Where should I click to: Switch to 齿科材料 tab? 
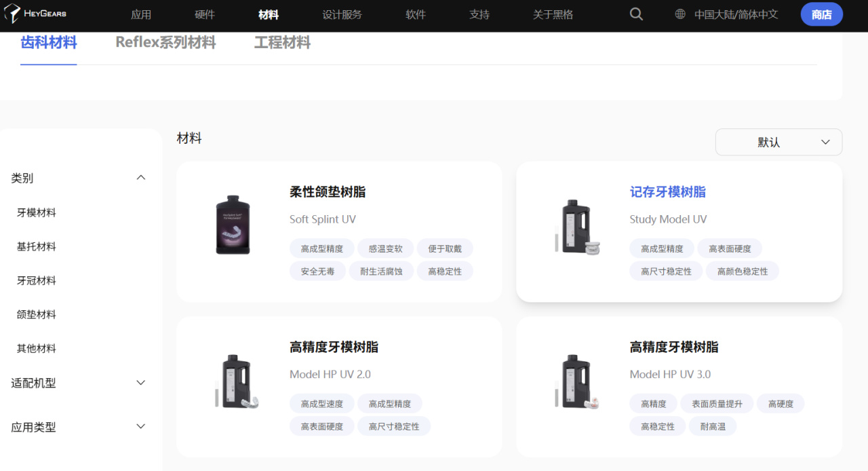point(49,43)
